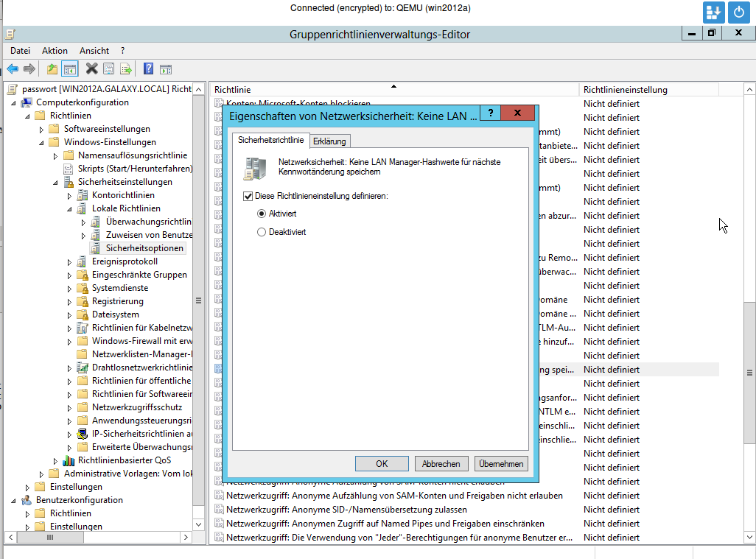756x559 pixels.
Task: Expand the Kontorichtlinien tree node
Action: click(70, 196)
